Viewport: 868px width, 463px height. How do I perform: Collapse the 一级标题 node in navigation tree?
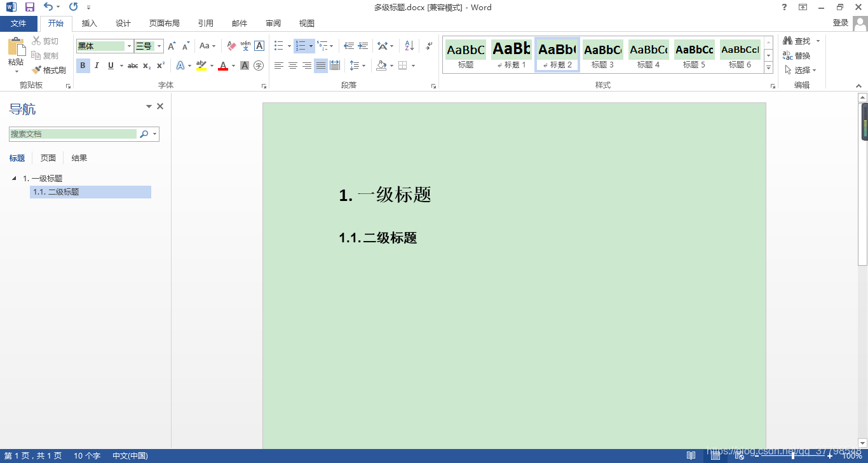[15, 178]
